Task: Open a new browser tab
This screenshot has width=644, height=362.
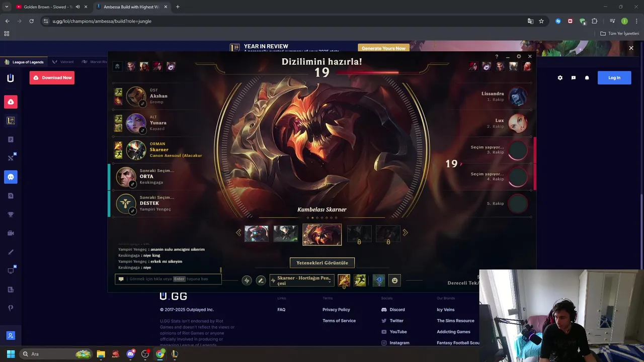Action: click(178, 7)
